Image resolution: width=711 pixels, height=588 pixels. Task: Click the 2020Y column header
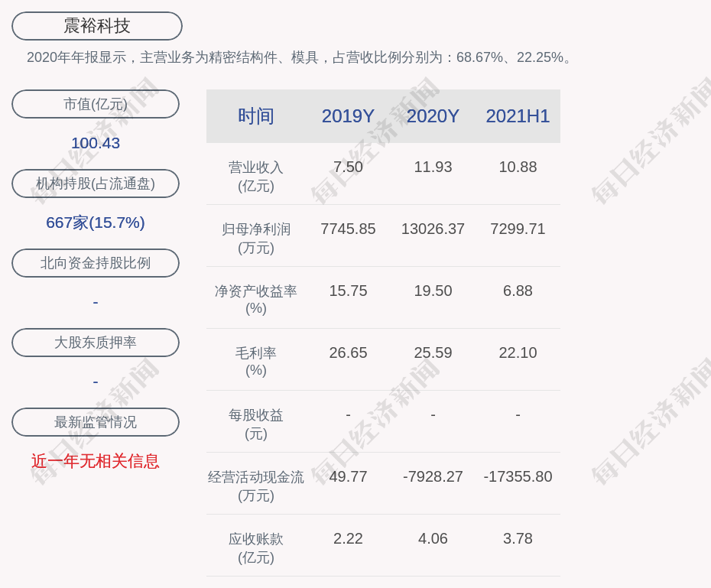433,116
